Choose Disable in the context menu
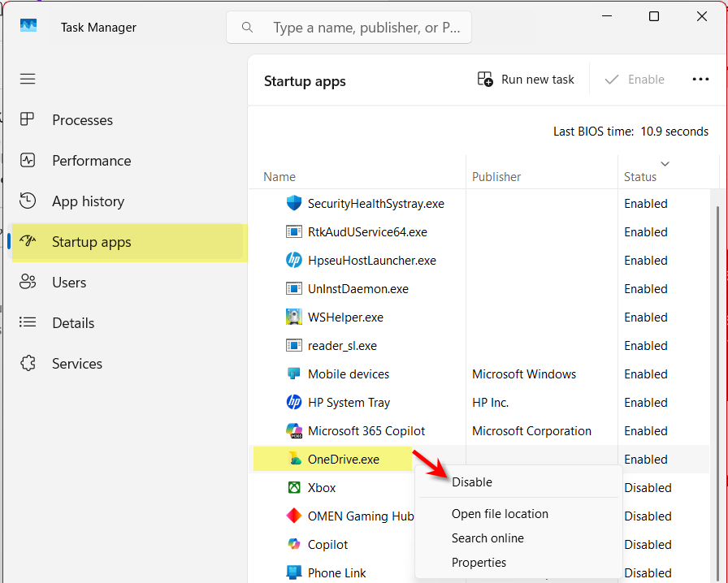 pos(472,482)
